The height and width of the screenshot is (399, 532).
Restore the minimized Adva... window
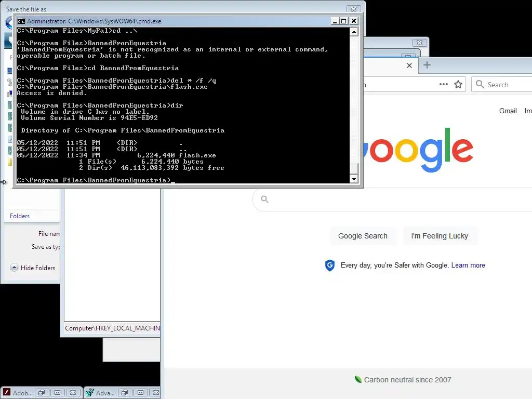pos(125,393)
